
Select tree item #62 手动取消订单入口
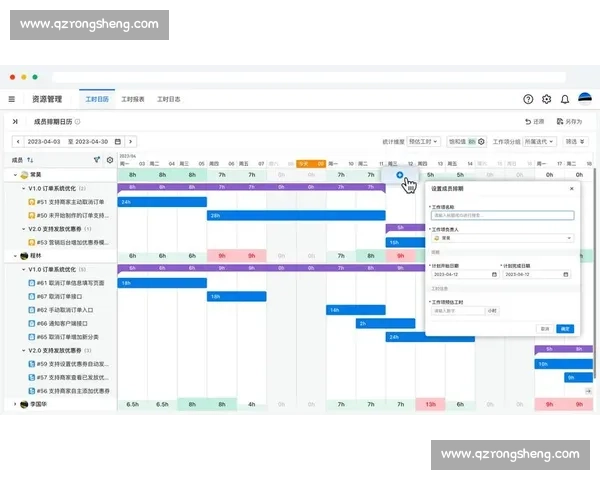[65, 310]
